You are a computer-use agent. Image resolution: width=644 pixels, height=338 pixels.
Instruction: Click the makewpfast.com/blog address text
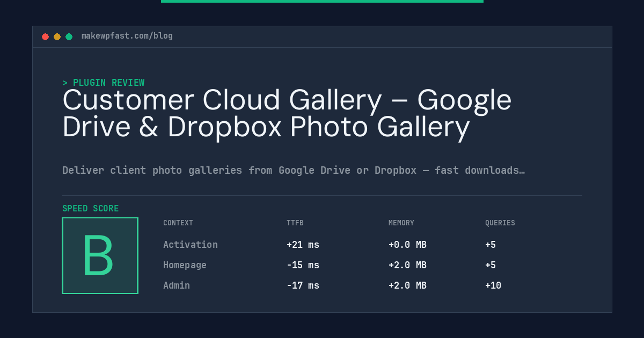[x=127, y=36]
